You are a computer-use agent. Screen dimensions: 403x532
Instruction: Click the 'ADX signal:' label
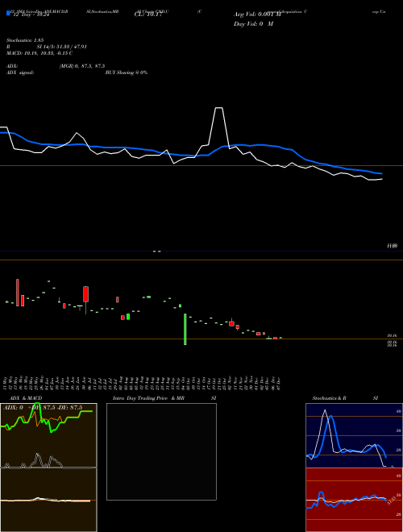pyautogui.click(x=20, y=73)
